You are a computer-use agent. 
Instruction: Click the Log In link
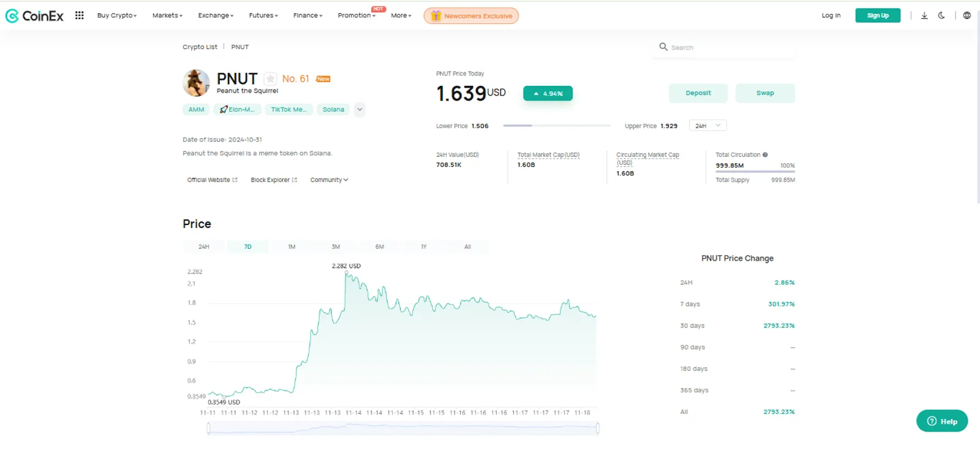tap(831, 15)
